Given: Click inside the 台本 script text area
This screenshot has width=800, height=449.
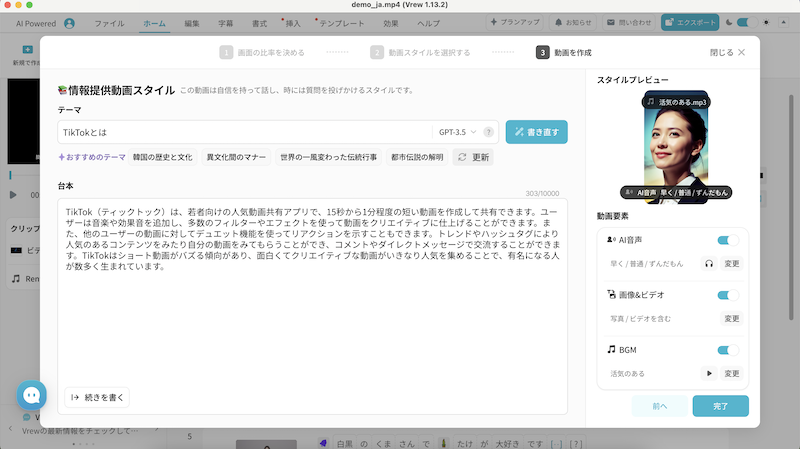Looking at the screenshot, I should pyautogui.click(x=313, y=306).
